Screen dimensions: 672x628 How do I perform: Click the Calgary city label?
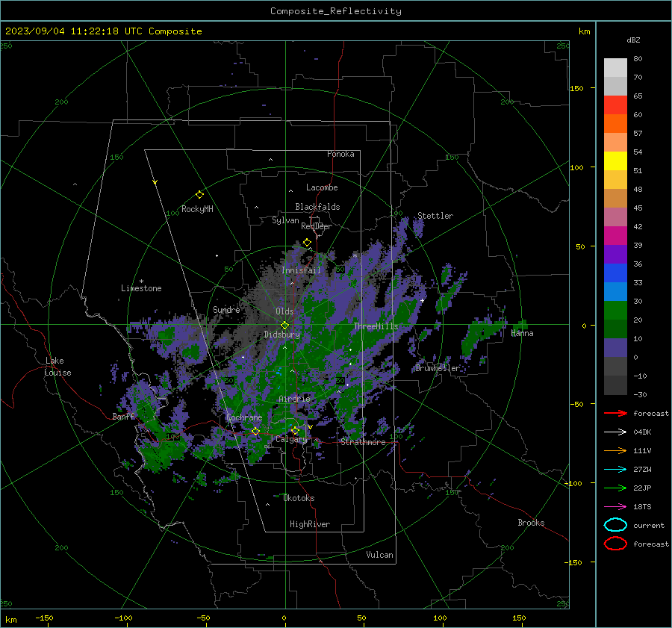pyautogui.click(x=291, y=439)
